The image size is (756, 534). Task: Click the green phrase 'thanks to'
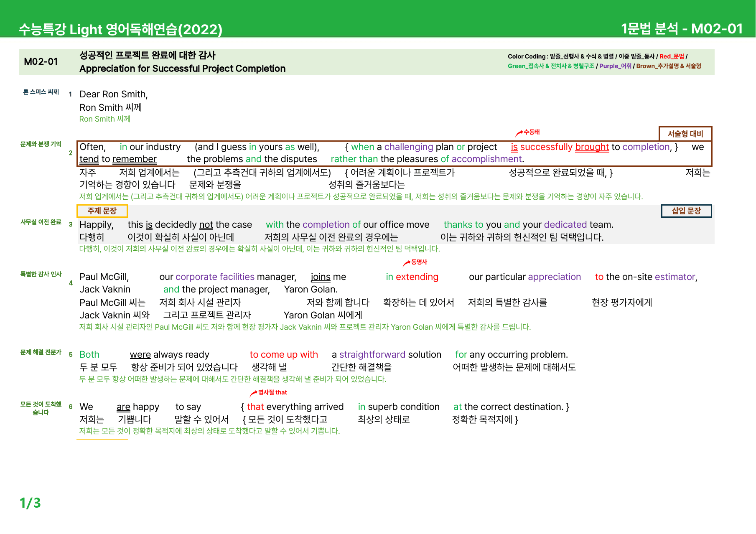pos(463,225)
